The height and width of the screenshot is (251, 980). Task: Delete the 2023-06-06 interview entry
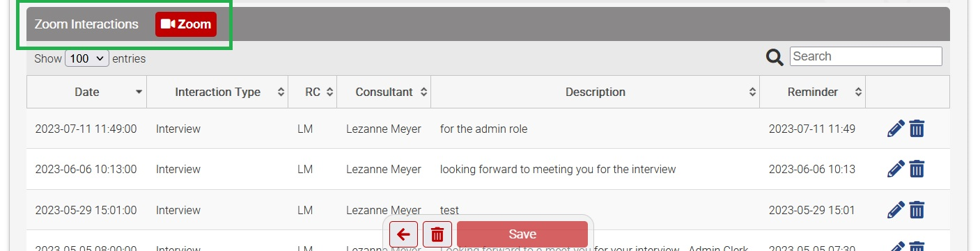click(917, 169)
